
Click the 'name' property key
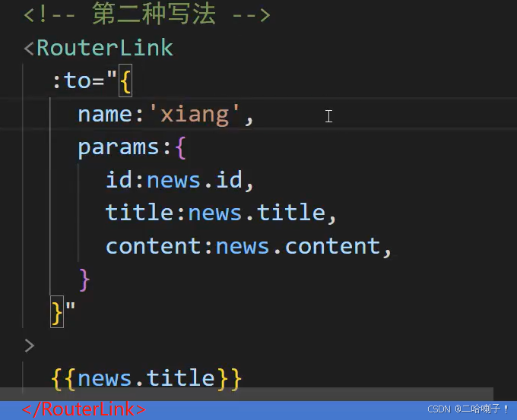click(105, 115)
